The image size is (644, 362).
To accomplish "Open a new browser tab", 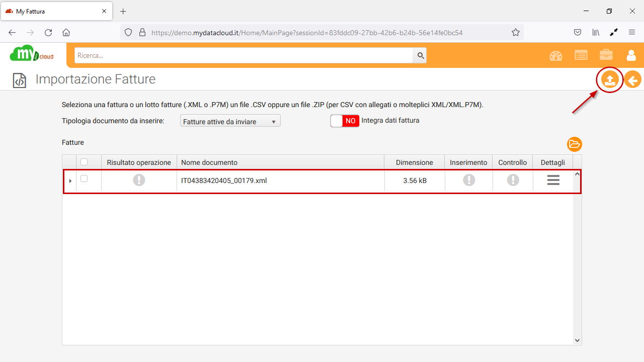I will pos(123,11).
